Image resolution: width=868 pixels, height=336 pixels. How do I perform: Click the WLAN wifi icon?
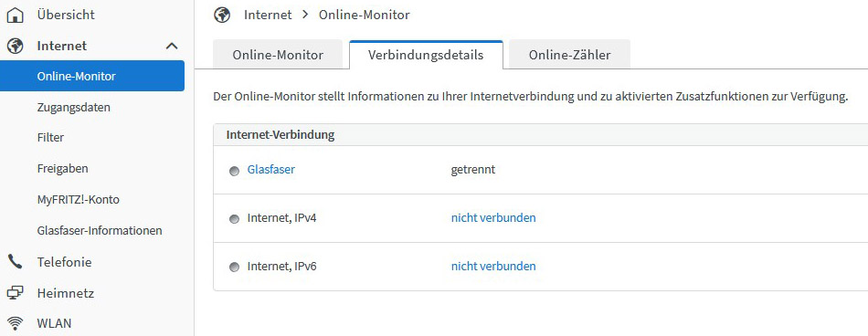(16, 323)
